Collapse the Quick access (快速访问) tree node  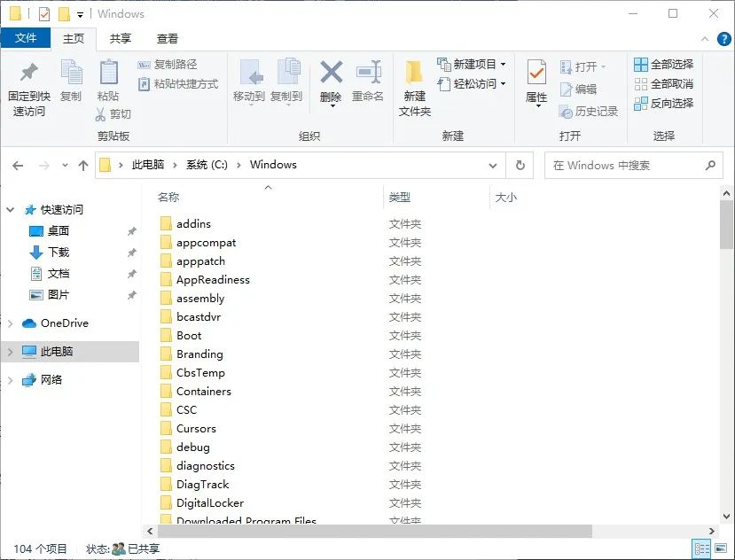(x=11, y=210)
